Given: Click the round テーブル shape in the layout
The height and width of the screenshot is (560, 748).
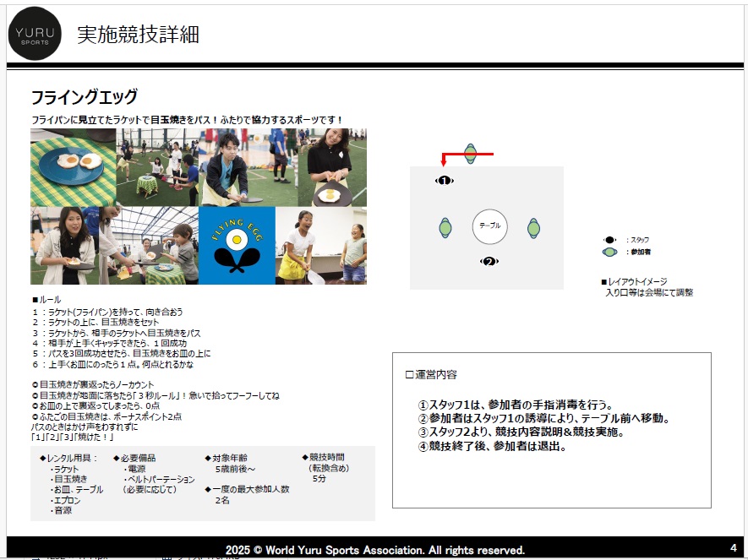Looking at the screenshot, I should (489, 226).
